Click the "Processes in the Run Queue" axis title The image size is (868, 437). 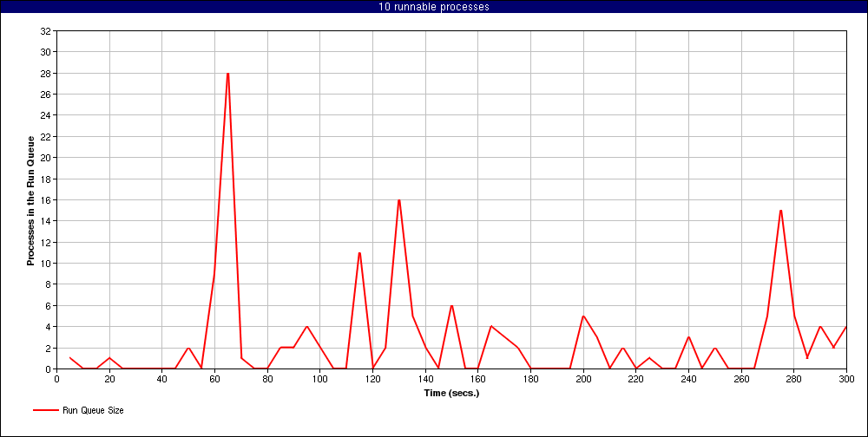pyautogui.click(x=31, y=200)
